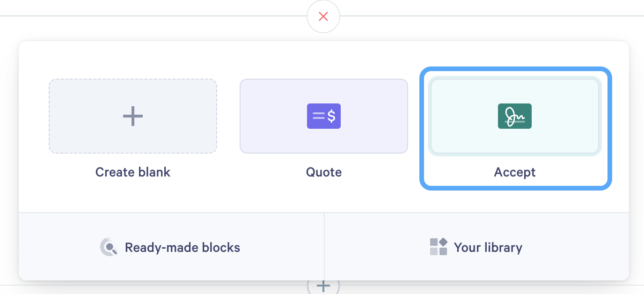Open Ready-made blocks
This screenshot has width=644, height=294.
[x=171, y=247]
